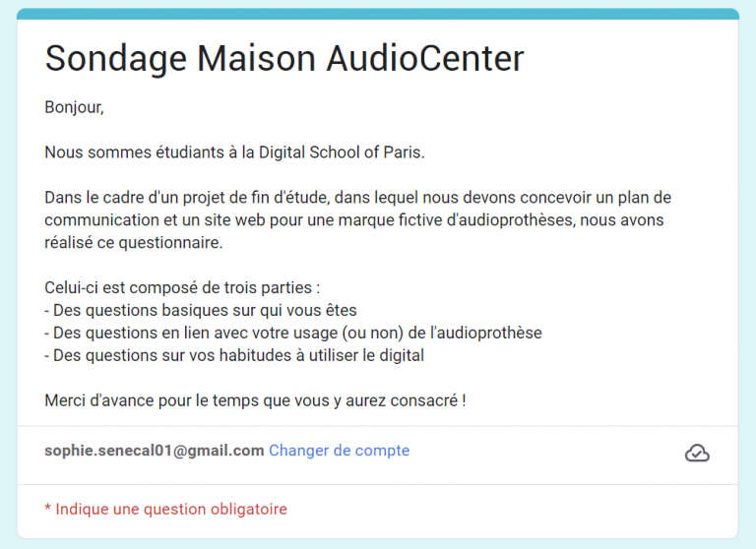
Task: Click the cloud draft-saved icon
Action: tap(697, 453)
